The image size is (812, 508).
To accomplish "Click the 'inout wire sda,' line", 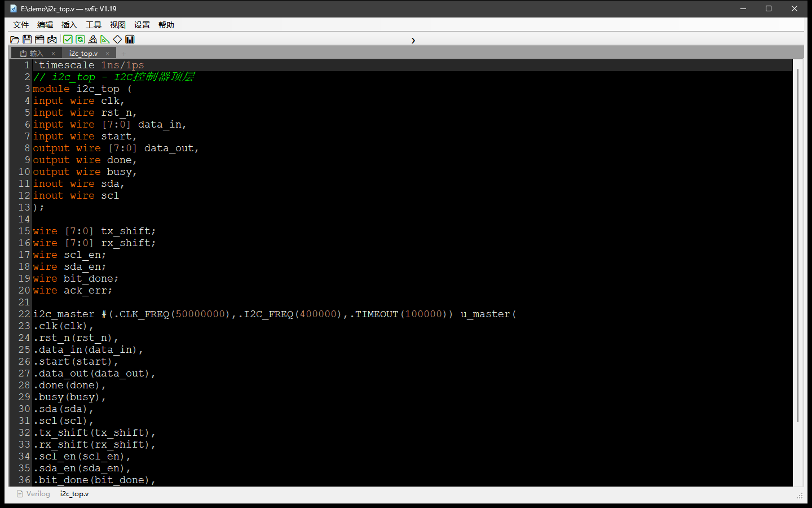I will click(78, 184).
